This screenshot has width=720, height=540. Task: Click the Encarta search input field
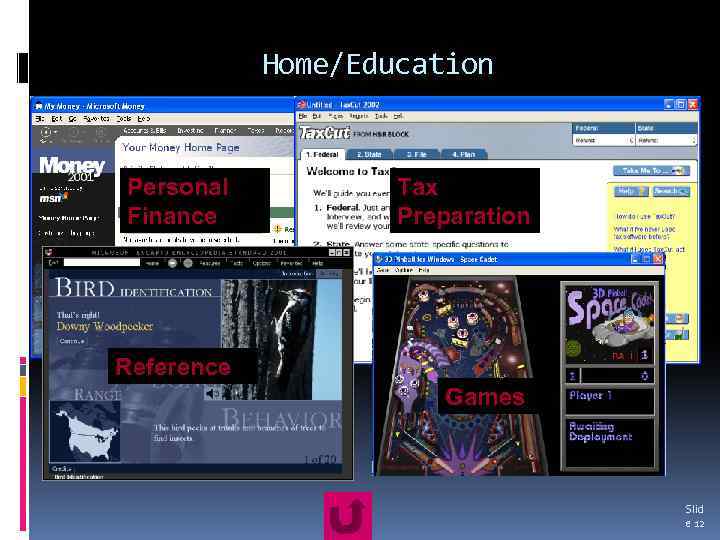tap(101, 263)
